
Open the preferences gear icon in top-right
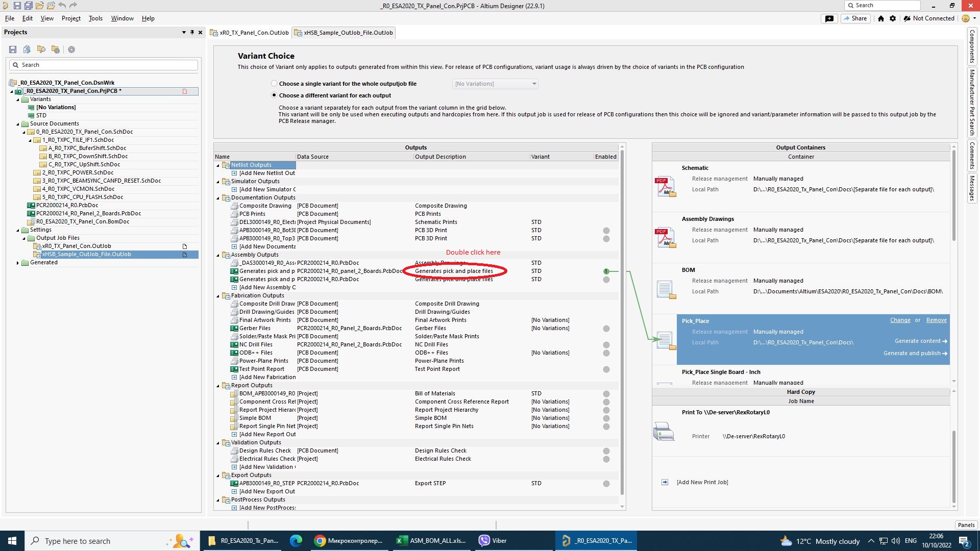893,18
